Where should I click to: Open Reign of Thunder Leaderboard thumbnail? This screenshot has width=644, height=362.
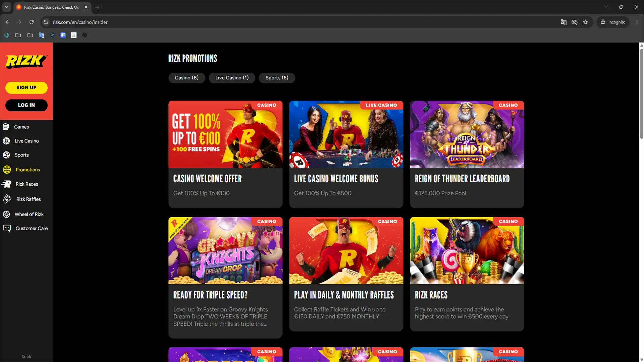click(x=467, y=134)
